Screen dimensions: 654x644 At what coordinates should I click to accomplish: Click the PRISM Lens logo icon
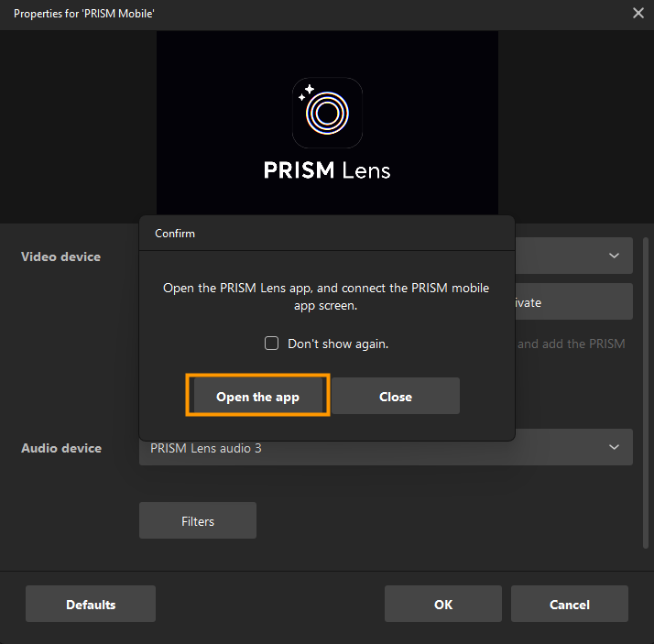(x=327, y=113)
